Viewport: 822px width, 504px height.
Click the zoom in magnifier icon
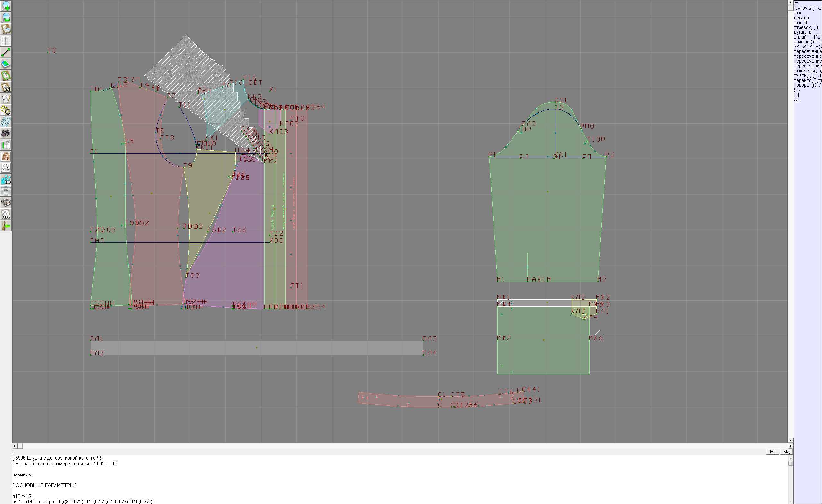click(x=6, y=6)
